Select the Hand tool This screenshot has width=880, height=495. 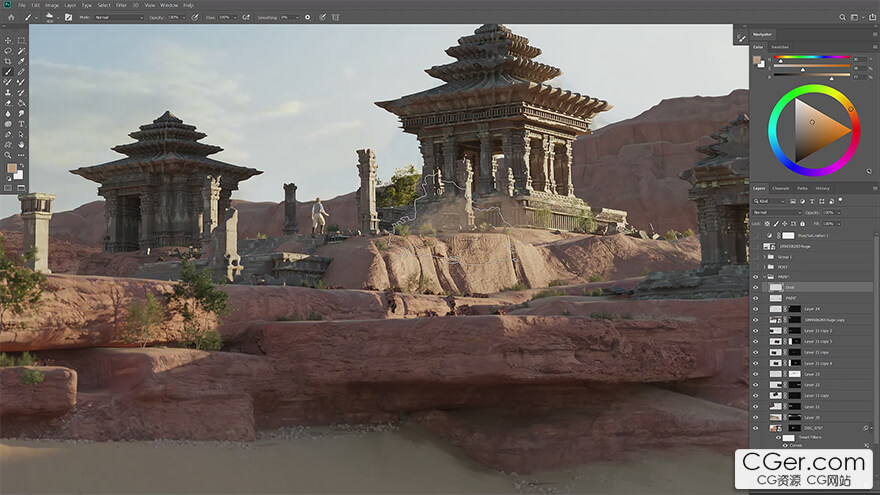21,144
